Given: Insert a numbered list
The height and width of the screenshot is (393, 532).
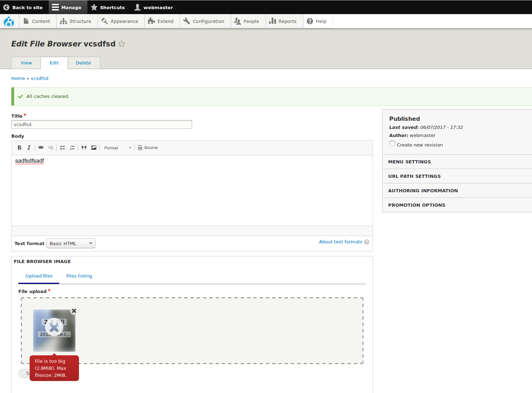Looking at the screenshot, I should tap(72, 148).
